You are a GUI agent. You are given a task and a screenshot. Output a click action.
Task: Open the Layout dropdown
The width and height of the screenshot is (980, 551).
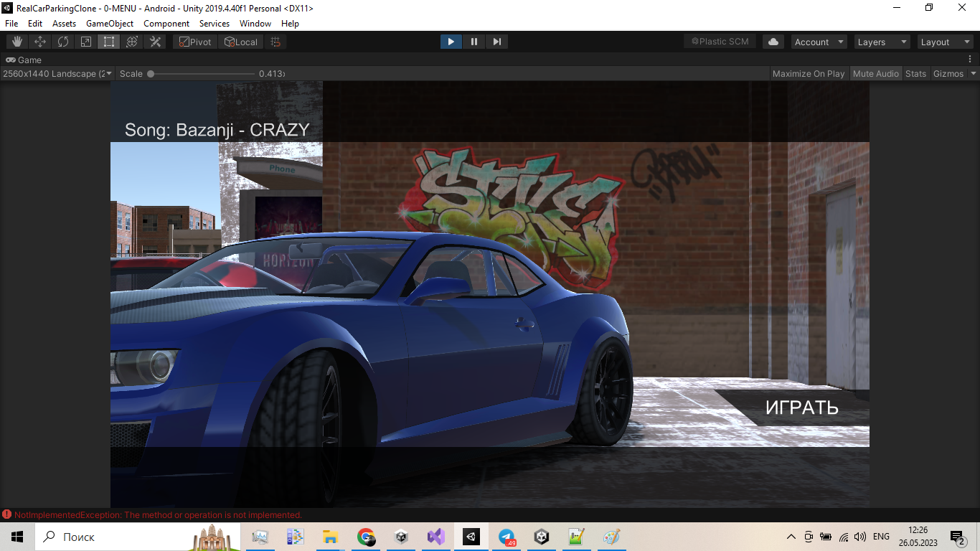pos(945,42)
